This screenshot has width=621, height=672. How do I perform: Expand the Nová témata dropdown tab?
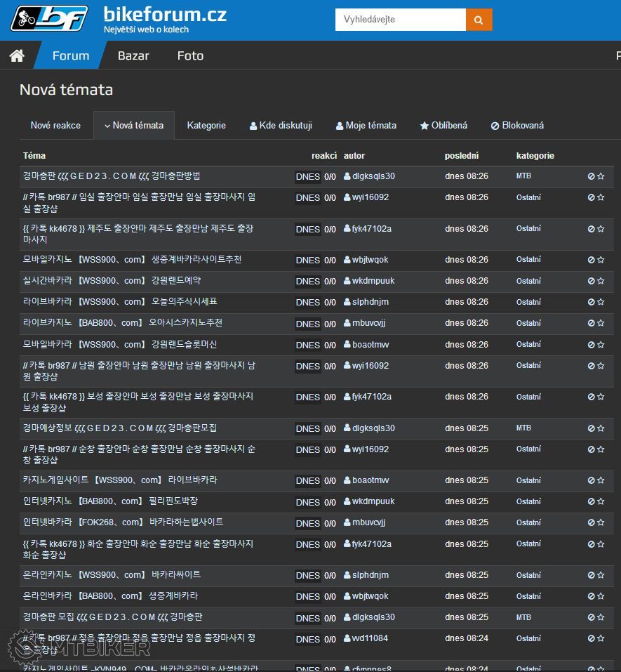[134, 126]
